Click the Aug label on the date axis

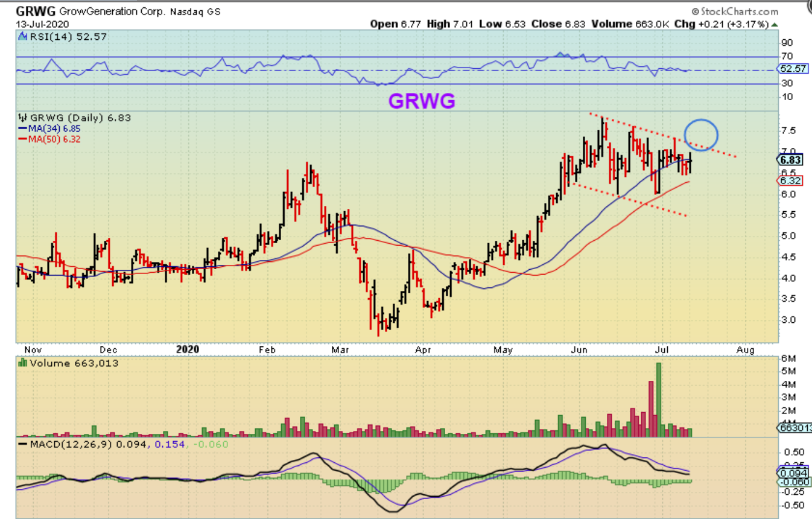tap(746, 350)
